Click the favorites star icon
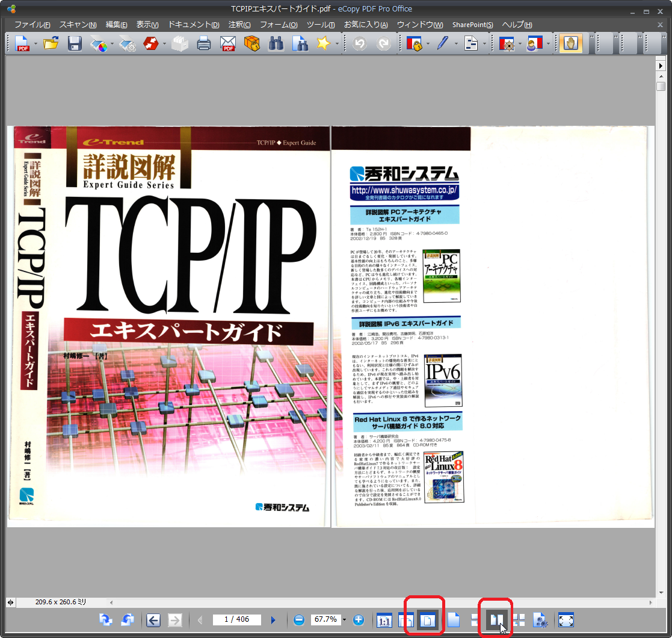The image size is (672, 638). [324, 43]
